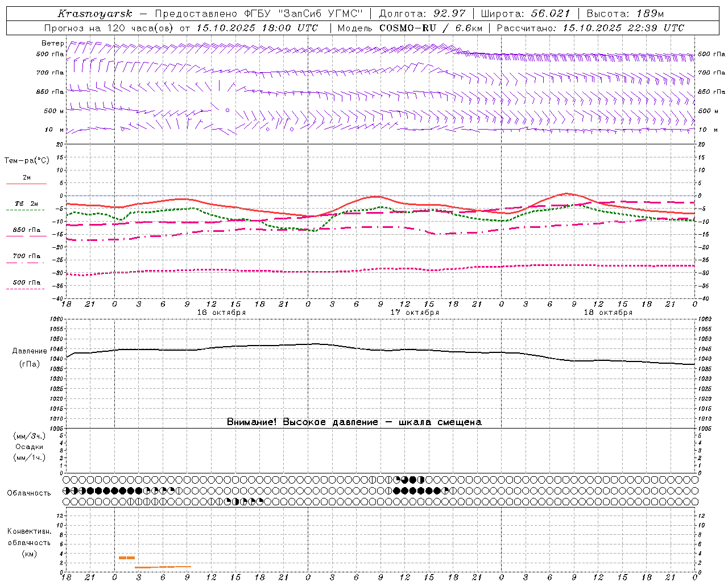The image size is (728, 582).
Task: Click the Облачность cloud cover label
Action: point(29,493)
